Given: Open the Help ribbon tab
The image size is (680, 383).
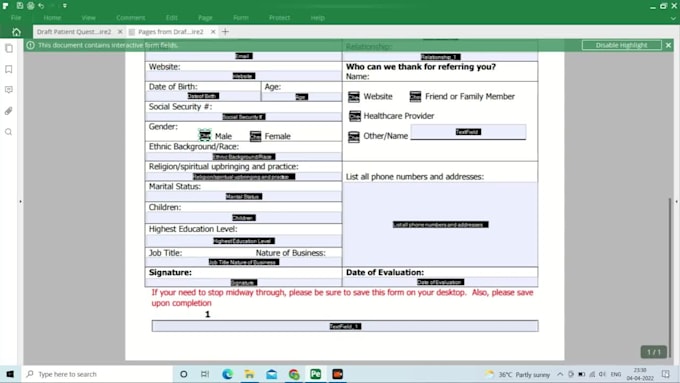Looking at the screenshot, I should 317,18.
